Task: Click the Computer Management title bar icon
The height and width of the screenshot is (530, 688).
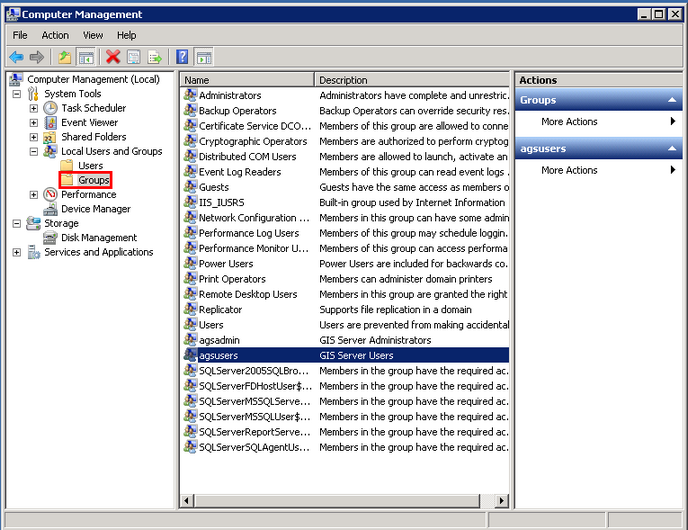Action: [13, 14]
